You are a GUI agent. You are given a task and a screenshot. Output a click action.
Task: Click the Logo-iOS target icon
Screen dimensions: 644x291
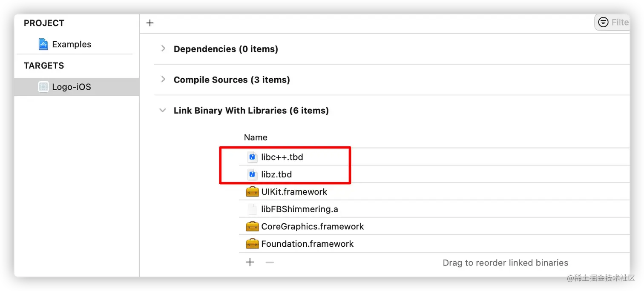click(x=43, y=87)
